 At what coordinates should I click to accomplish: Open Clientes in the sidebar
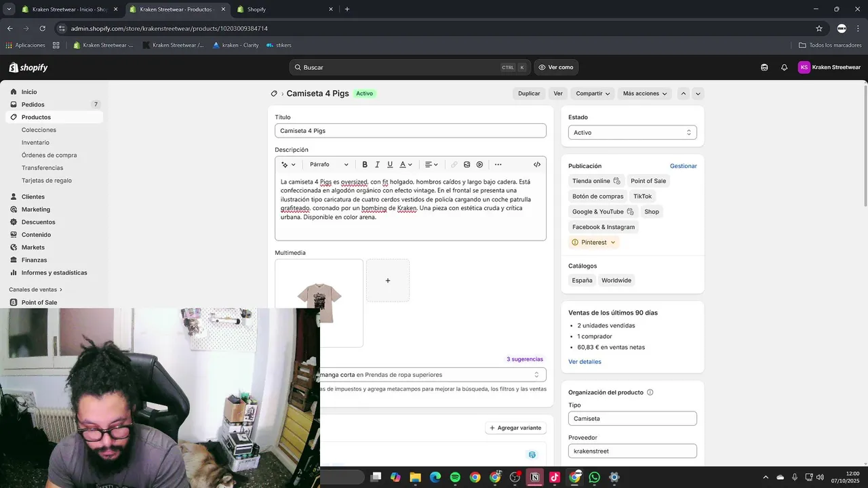[x=33, y=197]
